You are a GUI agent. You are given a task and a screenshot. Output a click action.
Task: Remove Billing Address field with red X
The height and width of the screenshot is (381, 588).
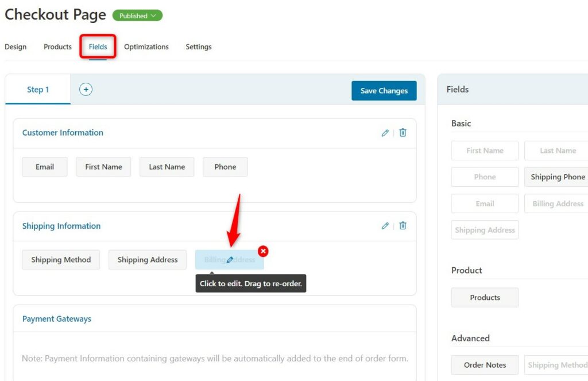pos(263,251)
